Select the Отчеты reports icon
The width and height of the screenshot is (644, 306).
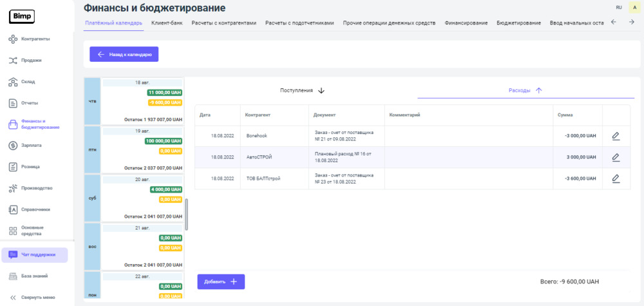13,103
